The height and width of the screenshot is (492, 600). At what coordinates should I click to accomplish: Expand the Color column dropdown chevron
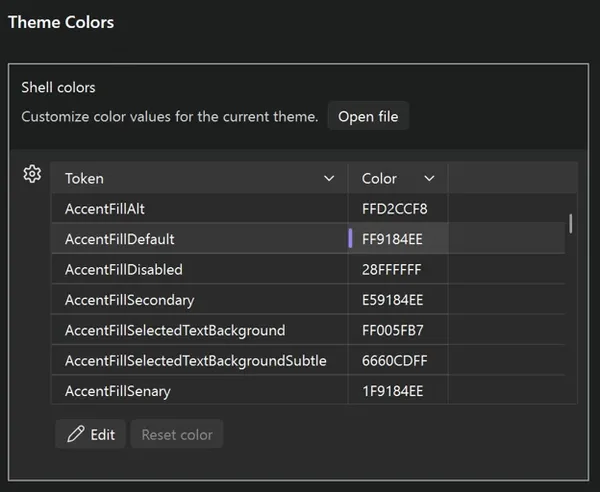(x=429, y=179)
